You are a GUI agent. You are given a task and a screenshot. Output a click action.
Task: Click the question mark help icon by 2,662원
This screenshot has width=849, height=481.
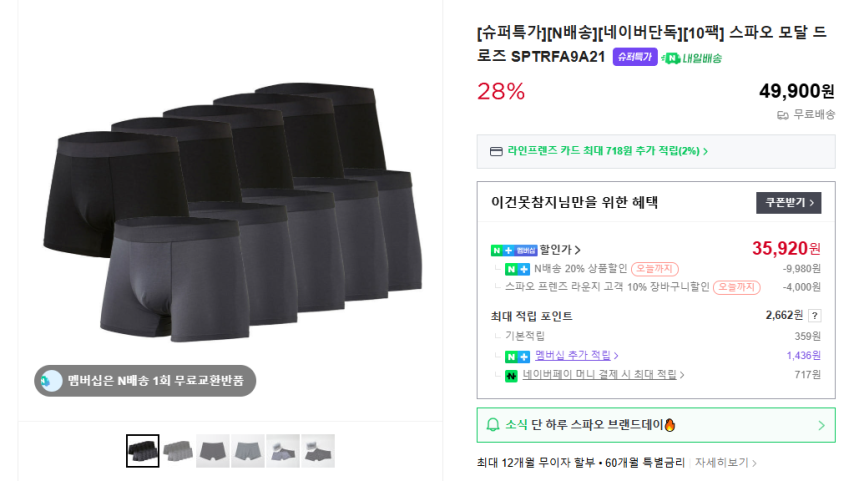pyautogui.click(x=814, y=316)
